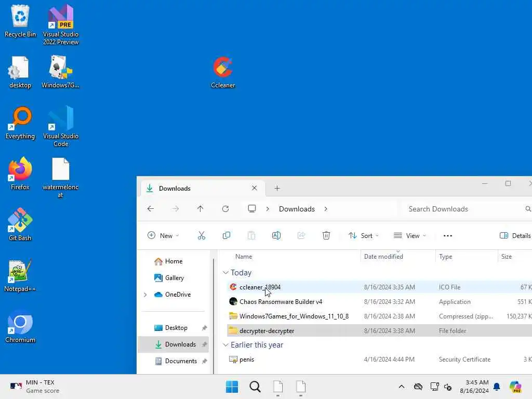Open the Everything search shortcut
The image size is (532, 399).
pos(20,123)
